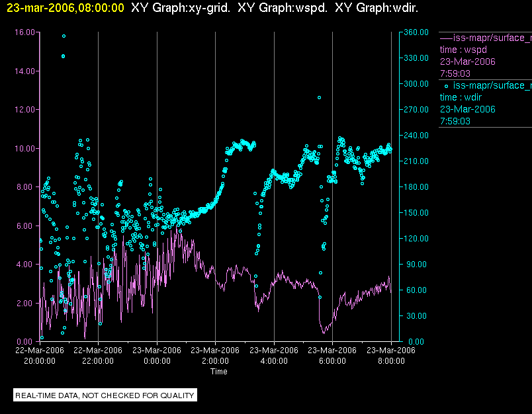The image size is (532, 414).
Task: Click the 'time : wspd' legend text
Action: (x=463, y=50)
